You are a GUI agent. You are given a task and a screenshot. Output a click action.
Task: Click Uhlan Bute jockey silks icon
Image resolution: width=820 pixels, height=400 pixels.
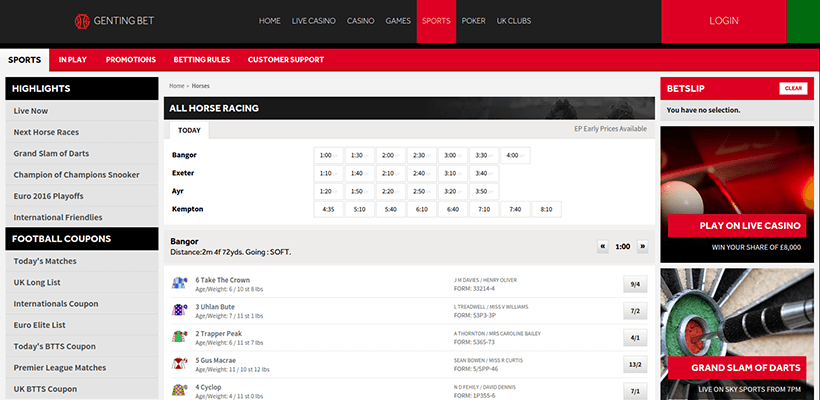[179, 310]
